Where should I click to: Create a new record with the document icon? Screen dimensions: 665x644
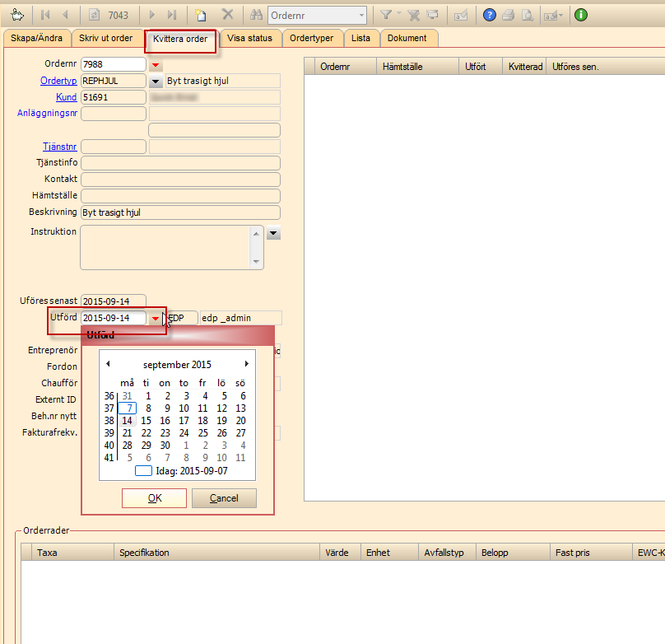(x=201, y=15)
